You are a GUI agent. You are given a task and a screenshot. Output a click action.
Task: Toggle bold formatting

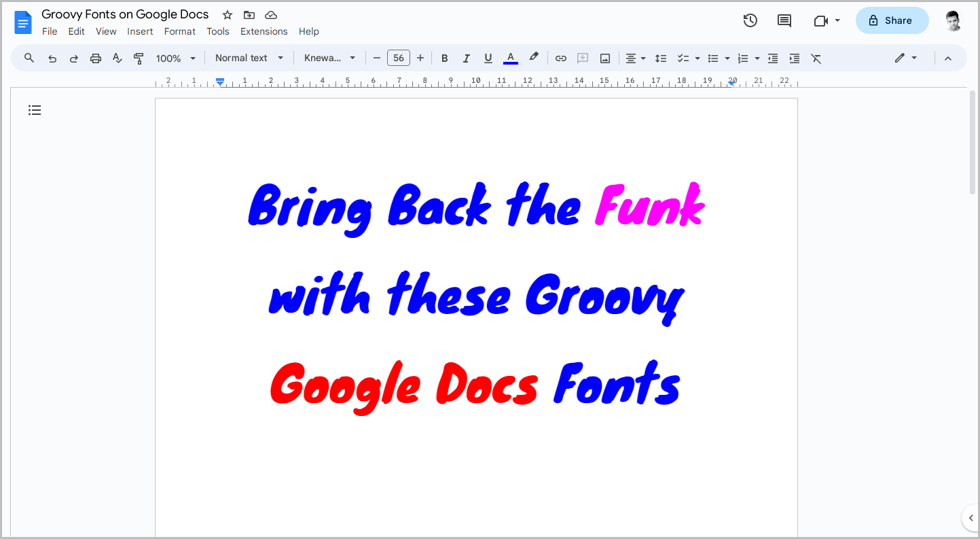point(444,58)
